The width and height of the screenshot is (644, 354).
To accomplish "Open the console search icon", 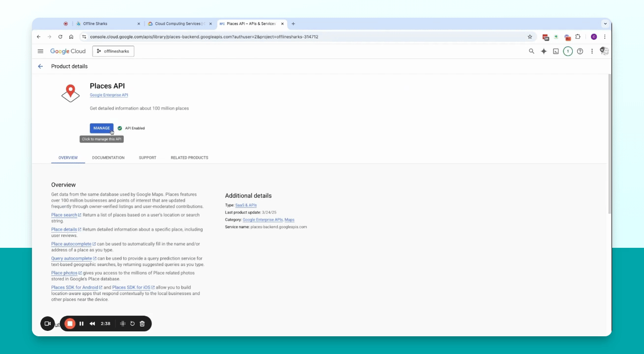I will pos(531,51).
